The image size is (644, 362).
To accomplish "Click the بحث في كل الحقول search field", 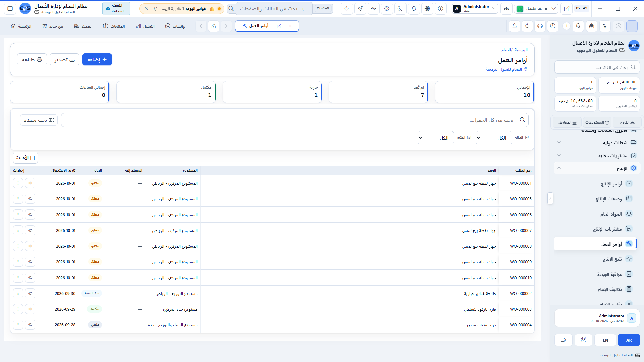I will [295, 120].
